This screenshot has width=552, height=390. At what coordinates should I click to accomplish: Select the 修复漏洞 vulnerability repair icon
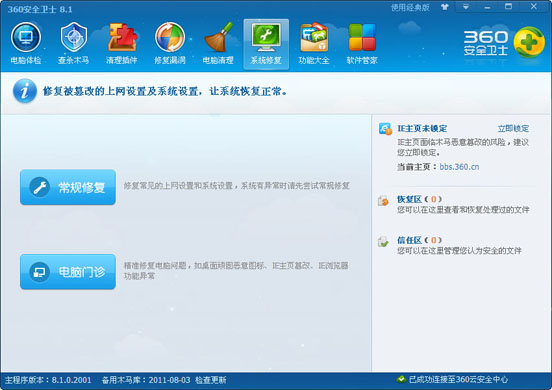170,37
